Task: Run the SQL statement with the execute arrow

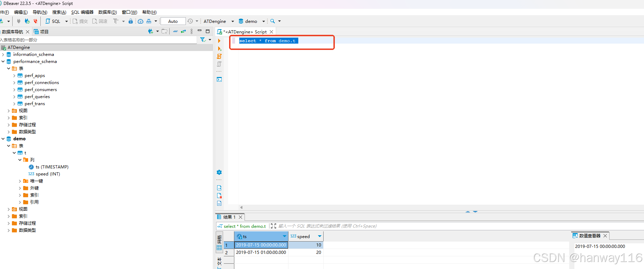Action: (x=219, y=41)
